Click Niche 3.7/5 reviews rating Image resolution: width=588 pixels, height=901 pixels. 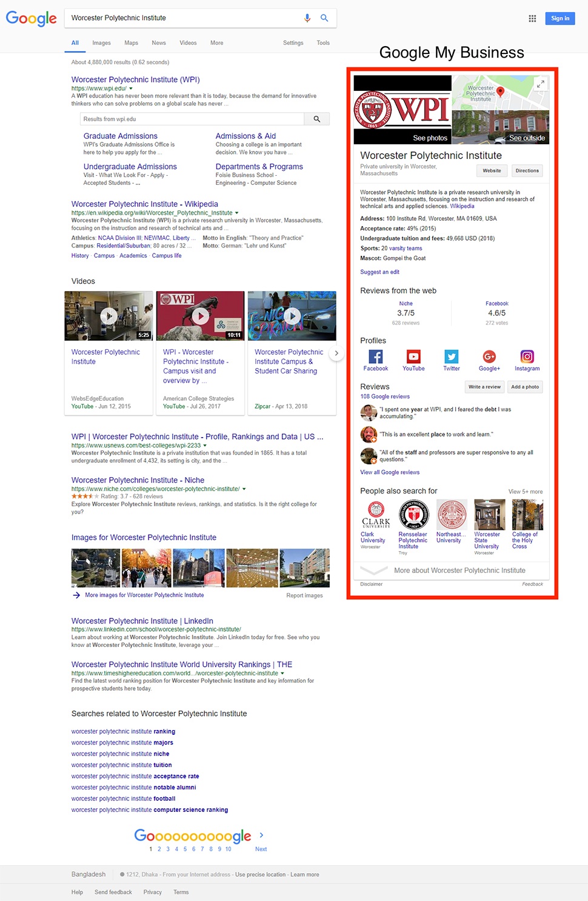tap(406, 313)
